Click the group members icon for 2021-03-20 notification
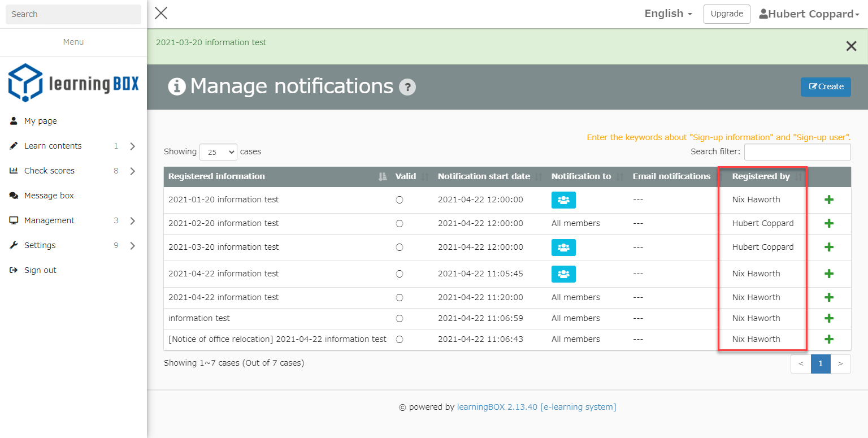Viewport: 868px width, 438px height. pos(563,248)
